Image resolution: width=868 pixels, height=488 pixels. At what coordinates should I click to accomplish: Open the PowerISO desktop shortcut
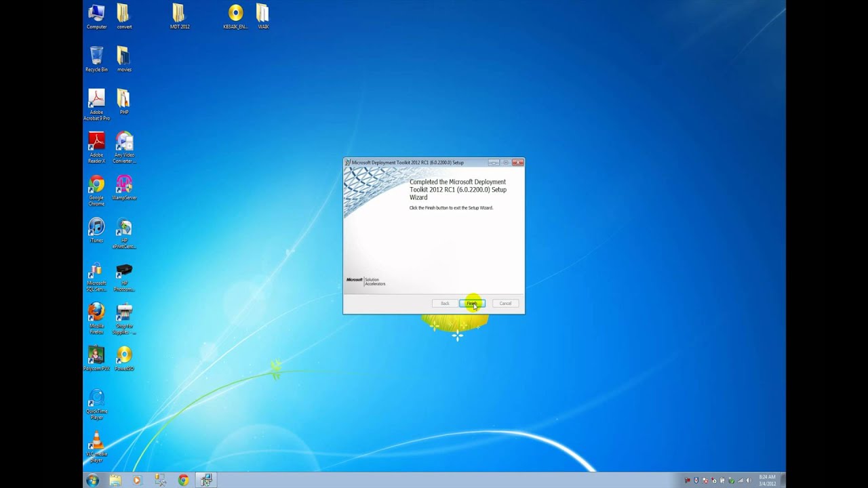click(x=124, y=358)
